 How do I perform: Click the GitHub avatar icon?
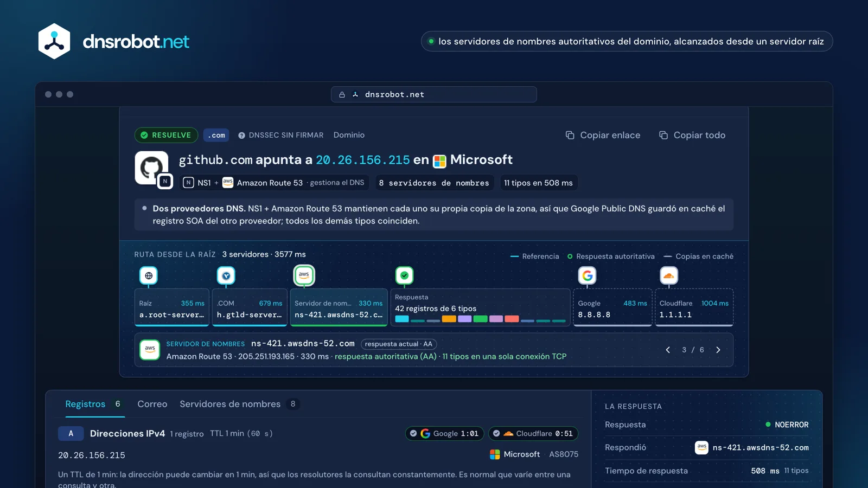point(151,168)
